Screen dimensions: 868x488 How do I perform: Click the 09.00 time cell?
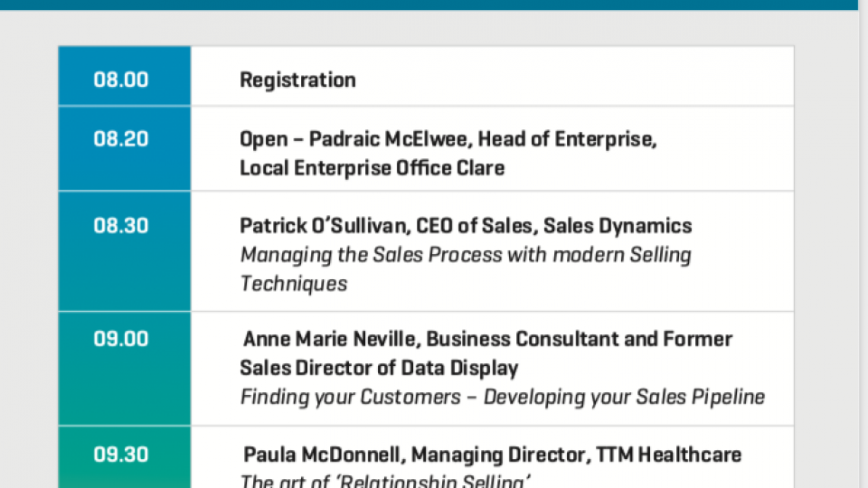(x=124, y=369)
